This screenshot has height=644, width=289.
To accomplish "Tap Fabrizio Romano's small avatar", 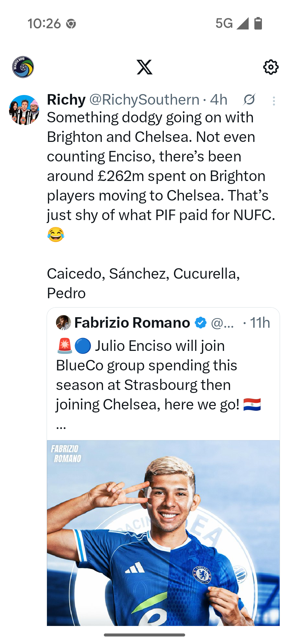I will [x=64, y=323].
